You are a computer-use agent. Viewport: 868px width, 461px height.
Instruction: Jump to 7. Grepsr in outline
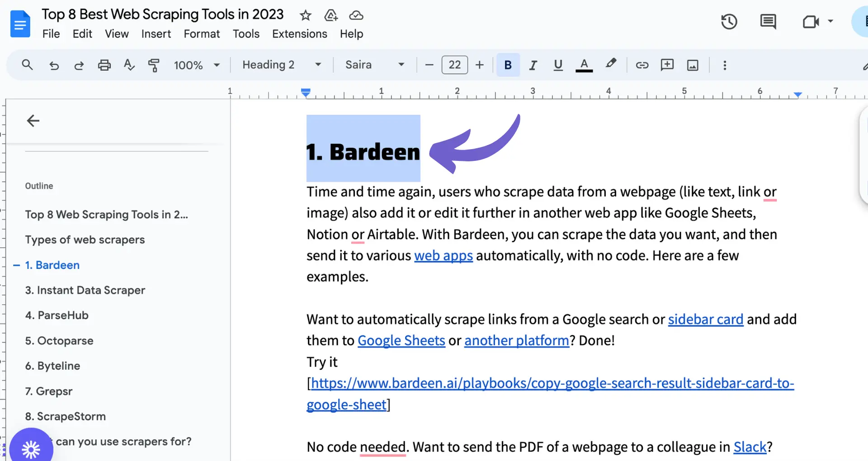coord(48,391)
